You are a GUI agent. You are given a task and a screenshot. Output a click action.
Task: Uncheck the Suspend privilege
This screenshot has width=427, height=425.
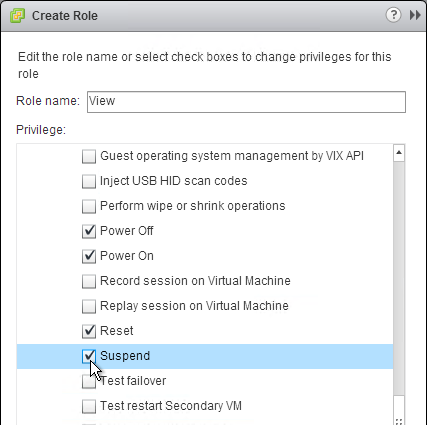point(89,356)
